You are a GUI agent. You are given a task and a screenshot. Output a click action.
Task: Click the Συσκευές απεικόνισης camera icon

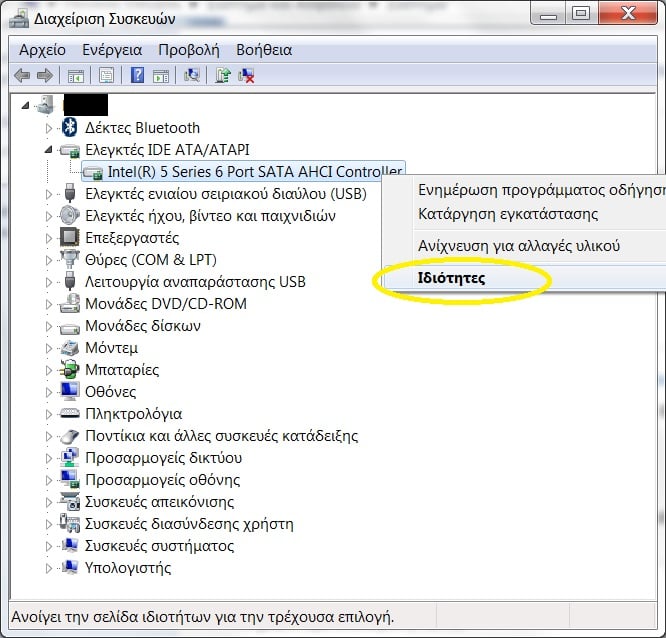pos(70,501)
